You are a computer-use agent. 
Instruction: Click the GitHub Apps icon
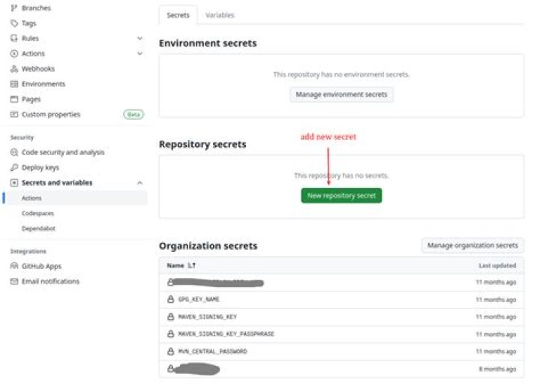coord(14,266)
